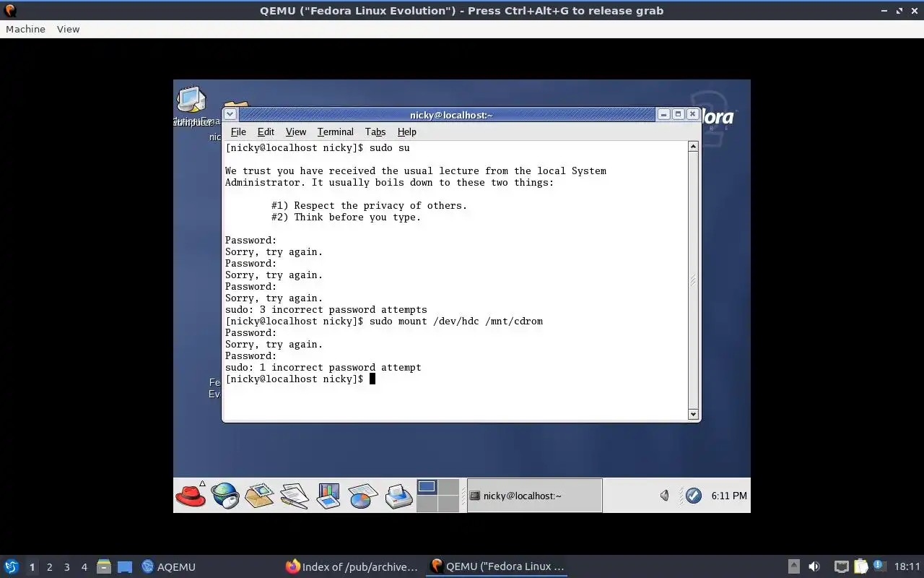Click the QEMU Fedora Linux taskbar entry

click(497, 566)
